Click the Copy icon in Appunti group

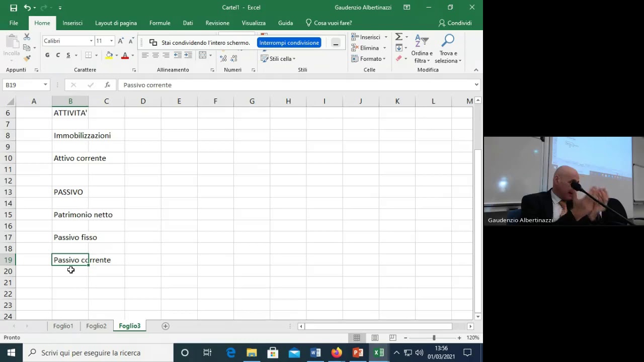[27, 48]
